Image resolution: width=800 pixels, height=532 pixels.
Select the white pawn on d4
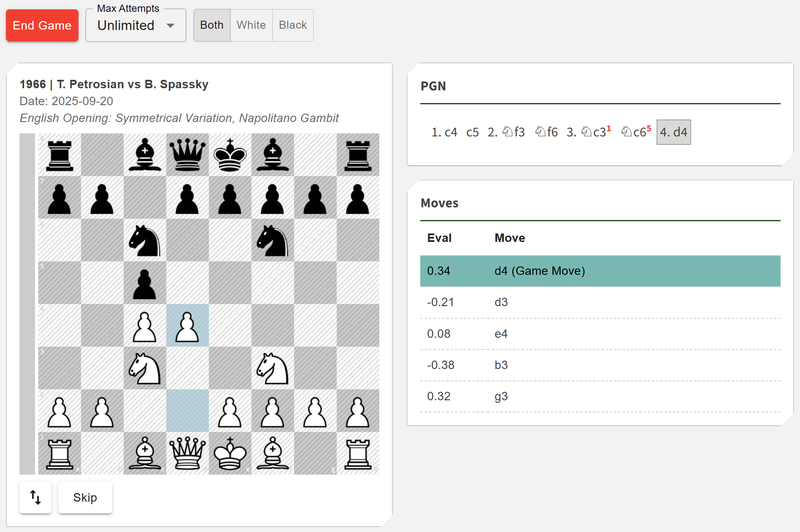187,326
